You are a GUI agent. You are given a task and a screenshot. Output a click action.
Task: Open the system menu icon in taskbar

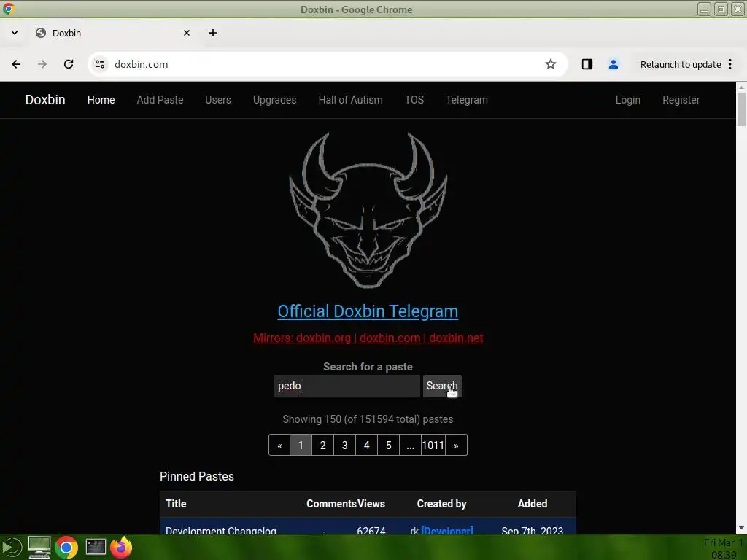[x=12, y=547]
